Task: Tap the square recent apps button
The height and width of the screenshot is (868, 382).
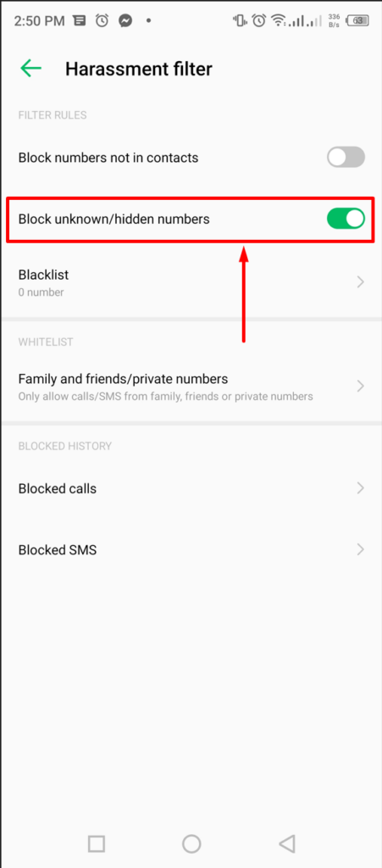Action: [x=97, y=844]
